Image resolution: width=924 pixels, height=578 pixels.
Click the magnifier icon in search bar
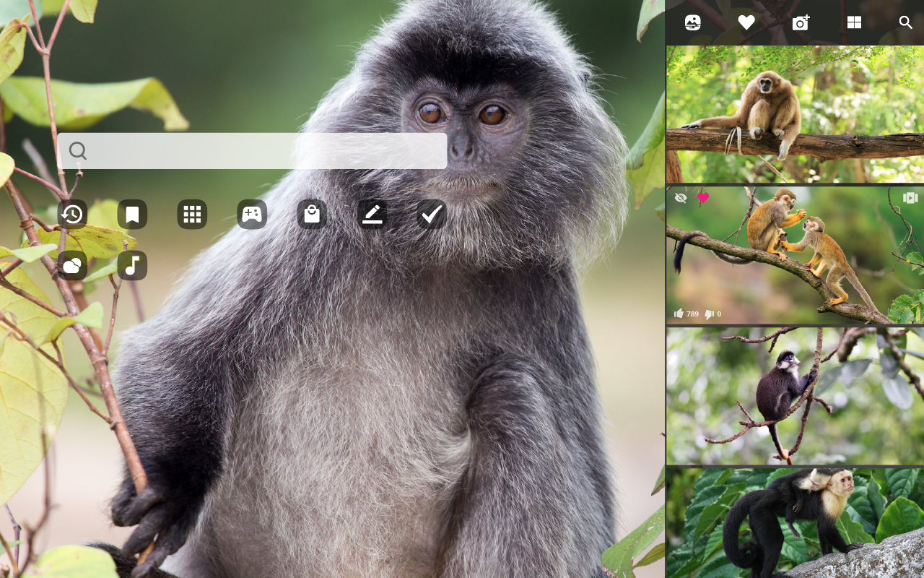point(78,151)
